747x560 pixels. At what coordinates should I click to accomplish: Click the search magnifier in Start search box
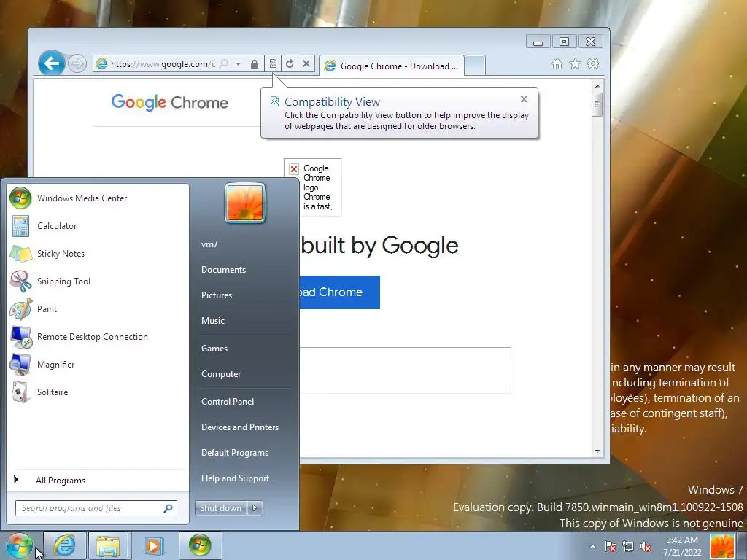169,508
